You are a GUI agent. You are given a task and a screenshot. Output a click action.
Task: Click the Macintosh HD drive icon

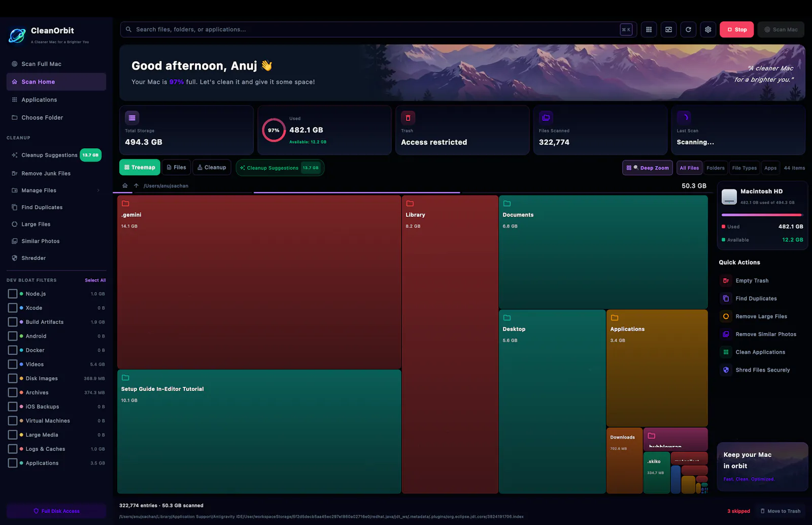pyautogui.click(x=729, y=196)
